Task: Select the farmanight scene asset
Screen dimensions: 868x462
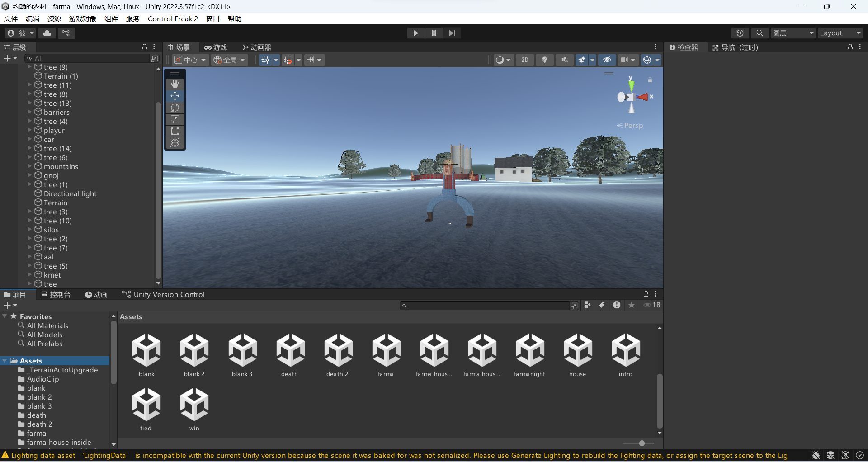Action: point(530,356)
